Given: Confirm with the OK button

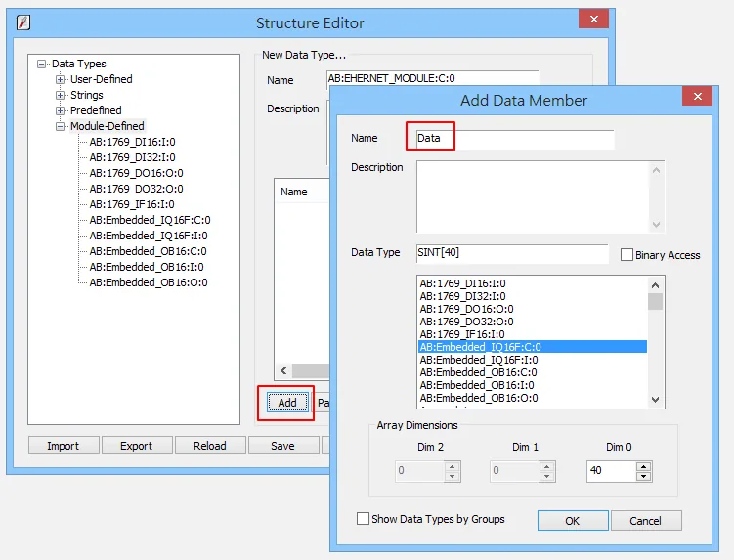Looking at the screenshot, I should [573, 521].
